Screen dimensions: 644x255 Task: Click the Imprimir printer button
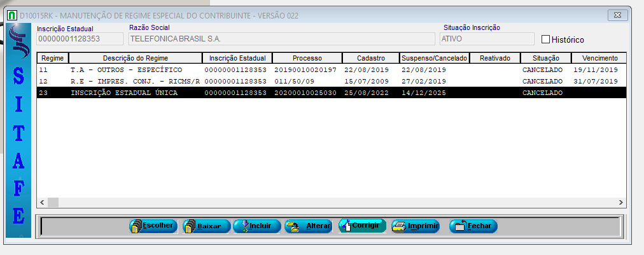(416, 226)
